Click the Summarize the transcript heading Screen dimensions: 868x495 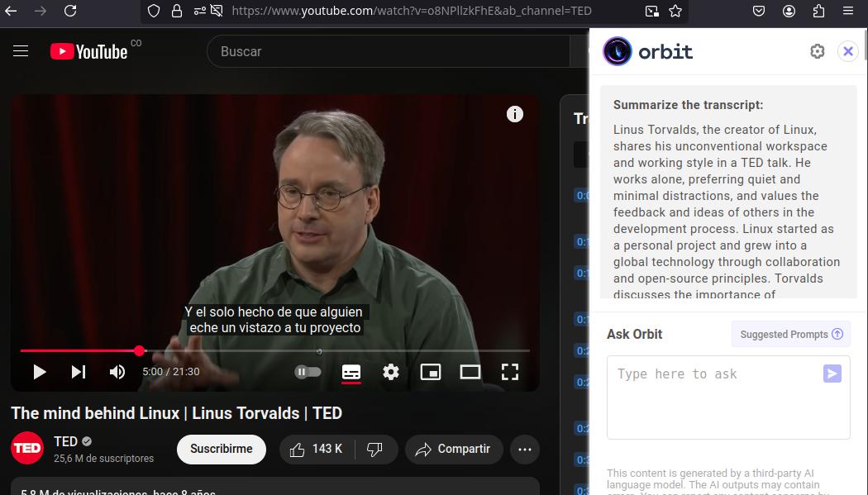tap(688, 105)
